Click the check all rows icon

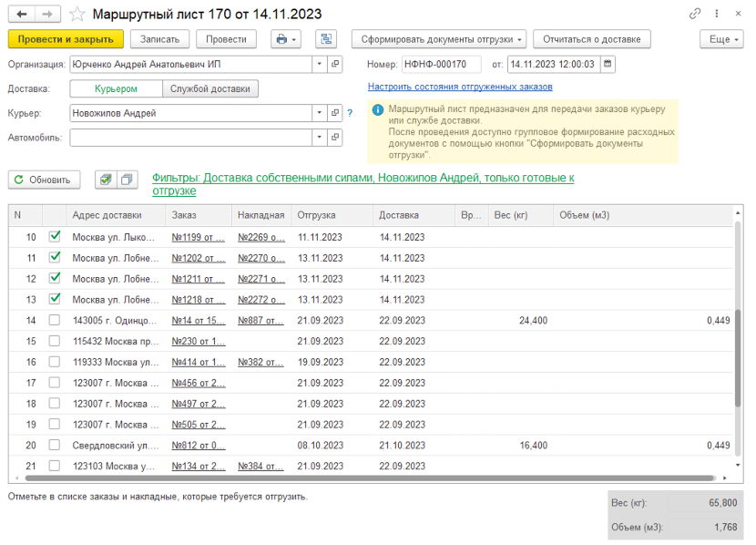106,180
